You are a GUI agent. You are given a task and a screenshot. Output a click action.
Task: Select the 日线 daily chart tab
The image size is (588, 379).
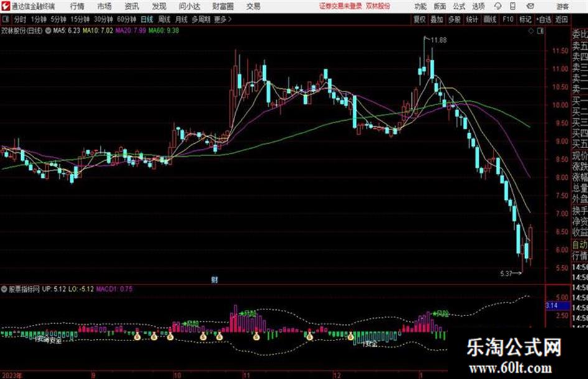coord(147,19)
